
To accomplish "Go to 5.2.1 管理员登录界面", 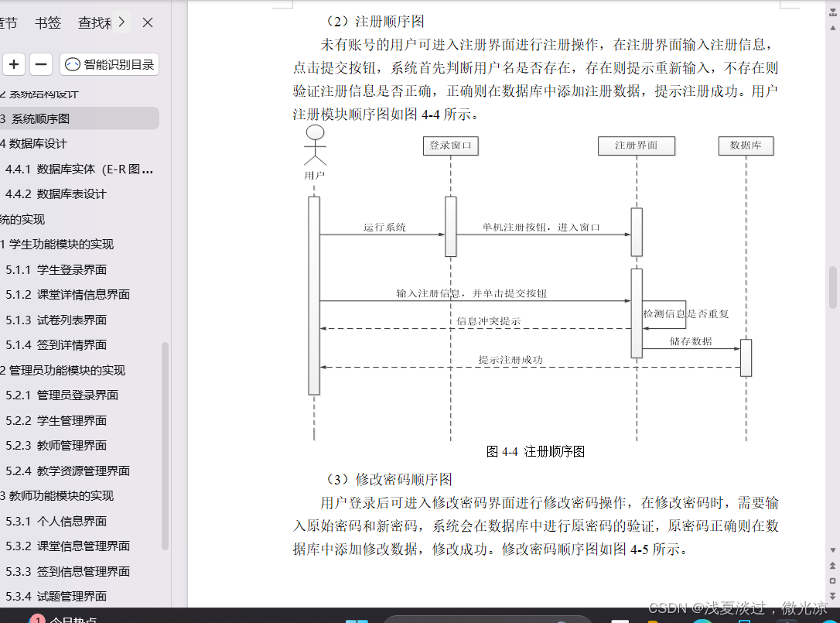I will (x=62, y=395).
